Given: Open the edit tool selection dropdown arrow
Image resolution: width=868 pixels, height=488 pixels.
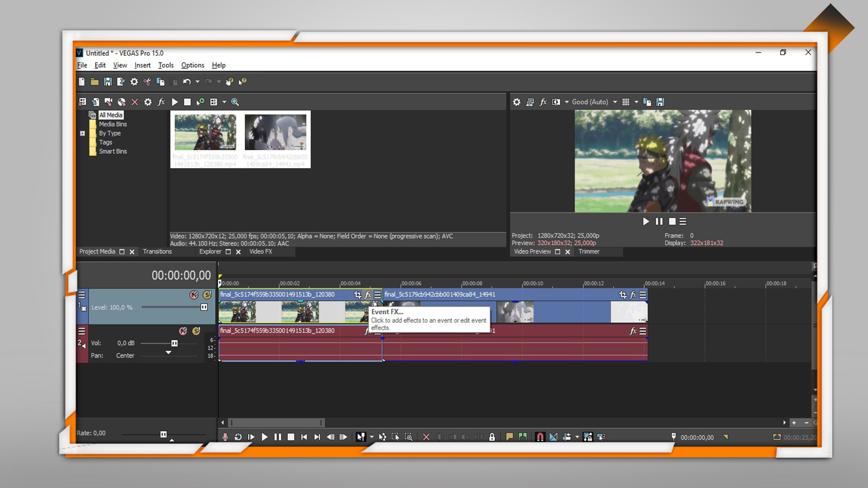Looking at the screenshot, I should 372,437.
